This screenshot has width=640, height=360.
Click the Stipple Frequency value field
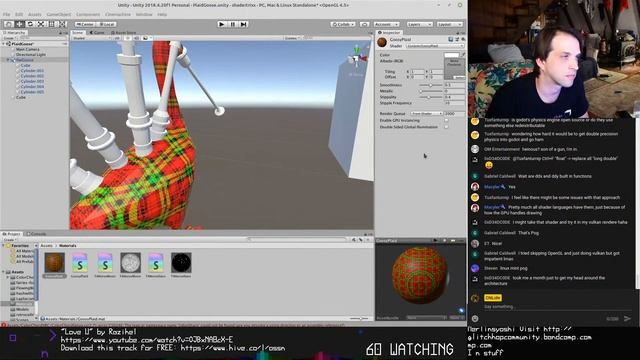coord(454,103)
